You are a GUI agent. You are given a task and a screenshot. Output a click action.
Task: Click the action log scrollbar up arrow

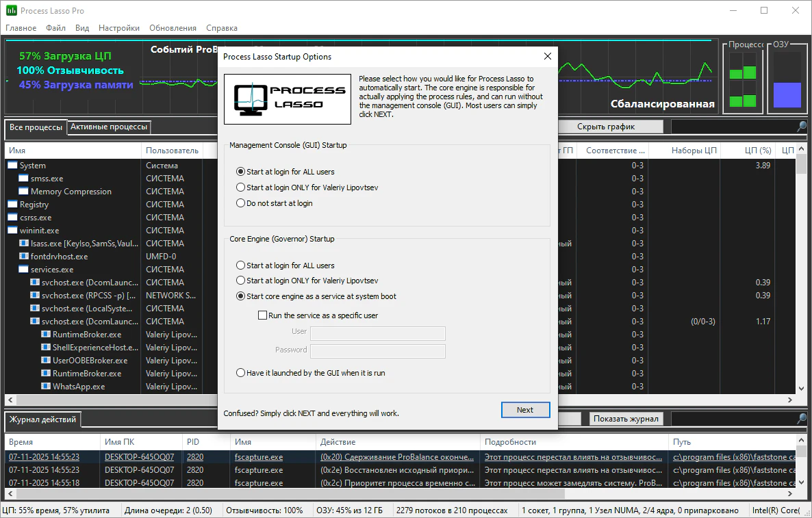click(x=801, y=440)
